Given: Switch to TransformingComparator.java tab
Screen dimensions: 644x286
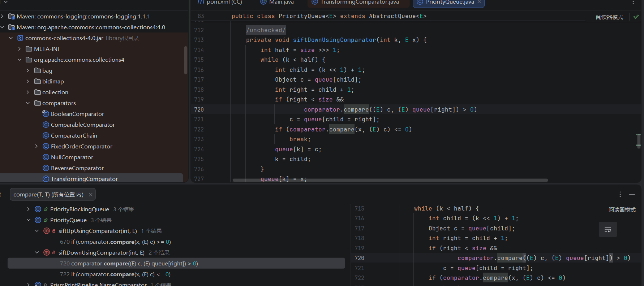Looking at the screenshot, I should coord(359,3).
